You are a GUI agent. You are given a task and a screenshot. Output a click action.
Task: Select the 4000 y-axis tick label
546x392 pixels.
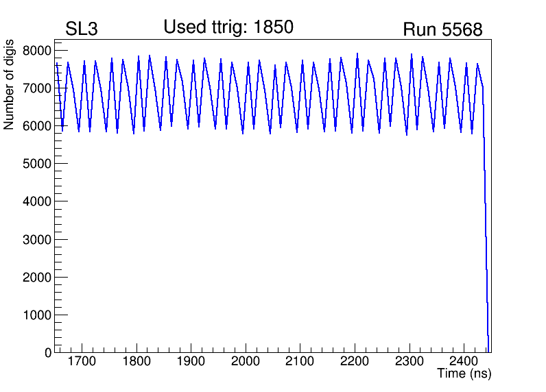click(x=37, y=201)
